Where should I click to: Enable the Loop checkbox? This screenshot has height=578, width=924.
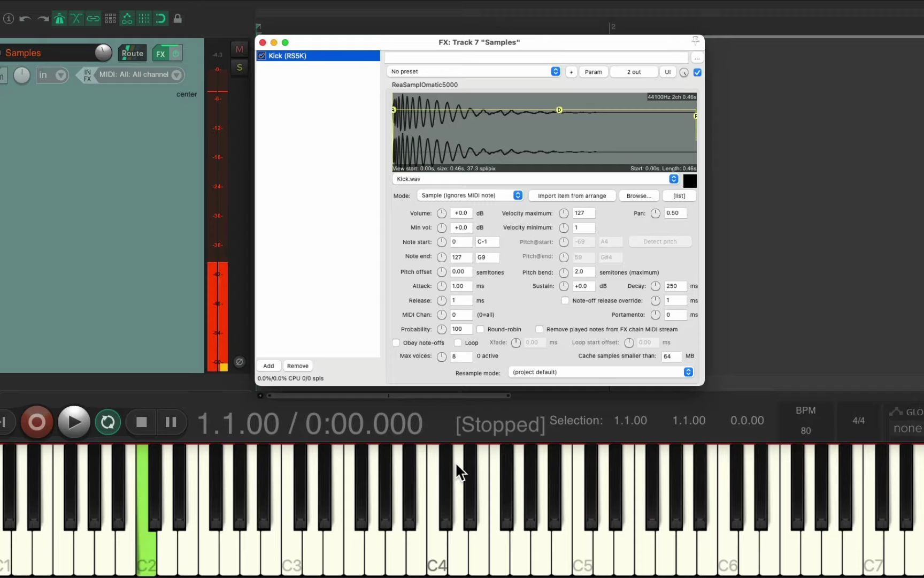458,343
